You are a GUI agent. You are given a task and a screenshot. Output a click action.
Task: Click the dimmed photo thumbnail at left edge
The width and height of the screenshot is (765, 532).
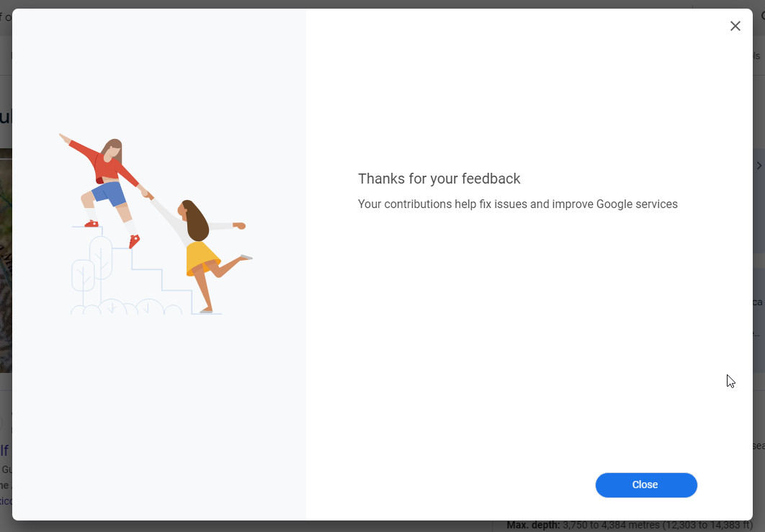point(6,259)
